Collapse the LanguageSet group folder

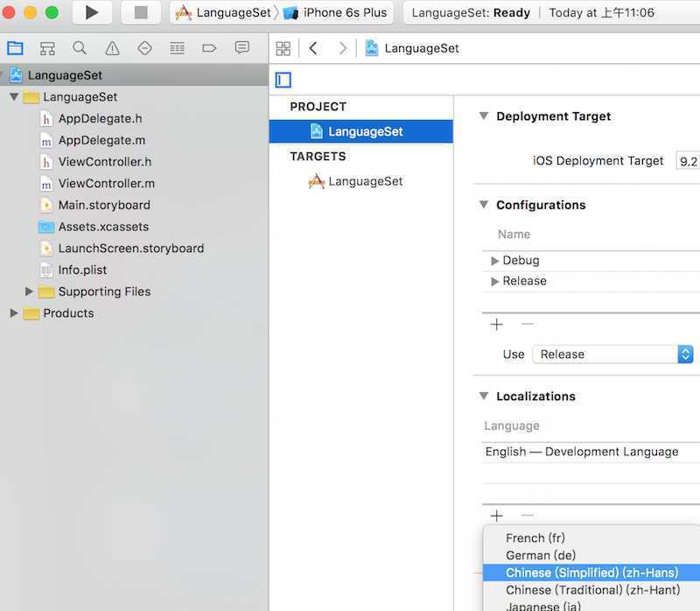click(14, 96)
